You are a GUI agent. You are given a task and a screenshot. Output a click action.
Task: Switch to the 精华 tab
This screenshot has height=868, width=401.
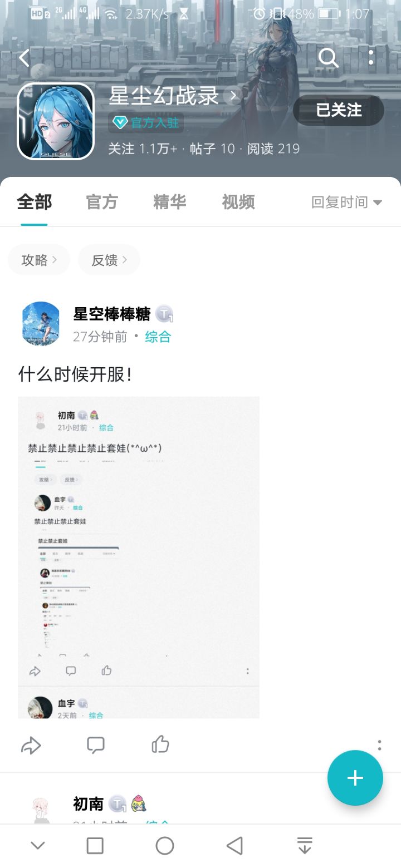(x=170, y=202)
